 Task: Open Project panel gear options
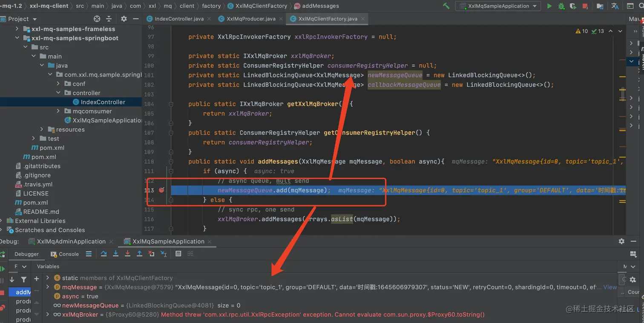124,19
